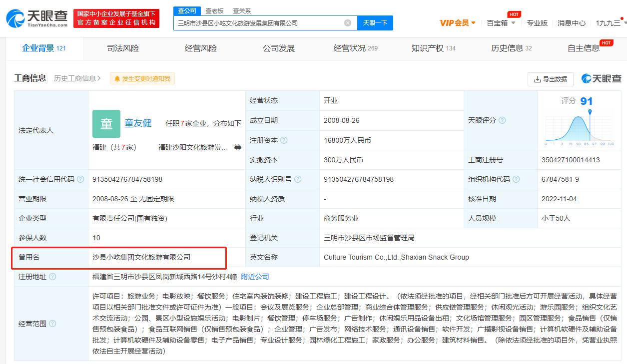
Task: Click the former name 沙县小吃集团文化旅游有限公司
Action: (141, 257)
